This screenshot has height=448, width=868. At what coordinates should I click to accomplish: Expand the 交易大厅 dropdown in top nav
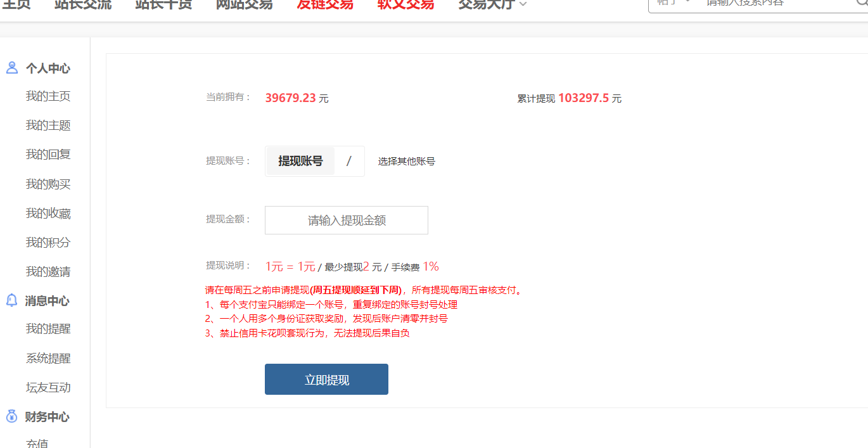[x=492, y=4]
